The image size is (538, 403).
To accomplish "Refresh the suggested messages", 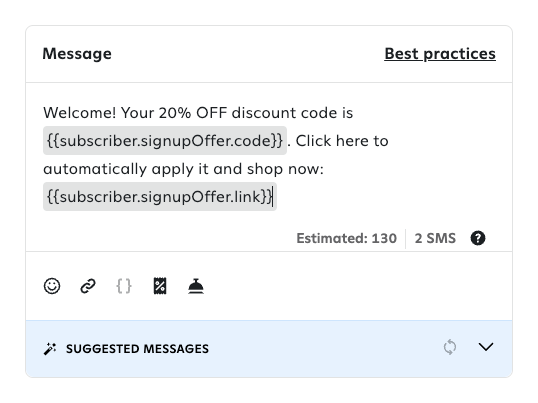I will [449, 347].
